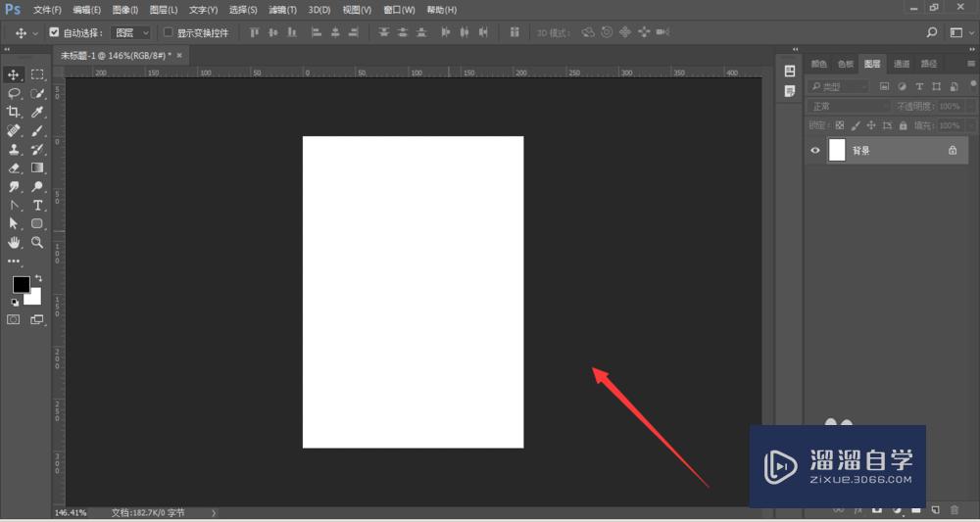Select the Gradient tool

pyautogui.click(x=37, y=168)
